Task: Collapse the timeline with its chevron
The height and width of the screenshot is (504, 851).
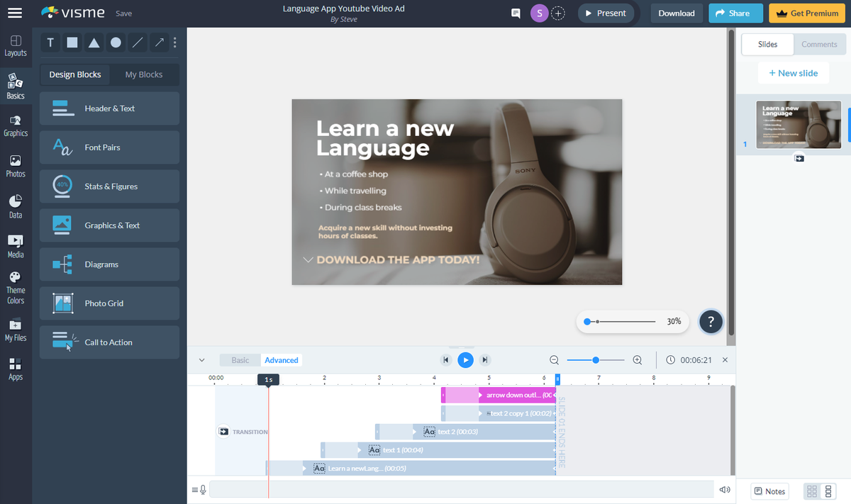Action: pos(201,359)
